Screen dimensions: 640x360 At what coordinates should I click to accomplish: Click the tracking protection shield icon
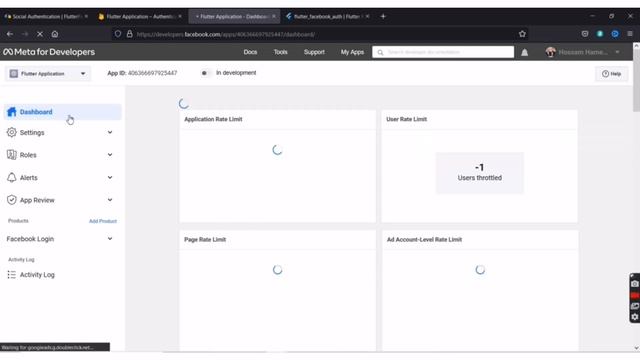tap(118, 34)
